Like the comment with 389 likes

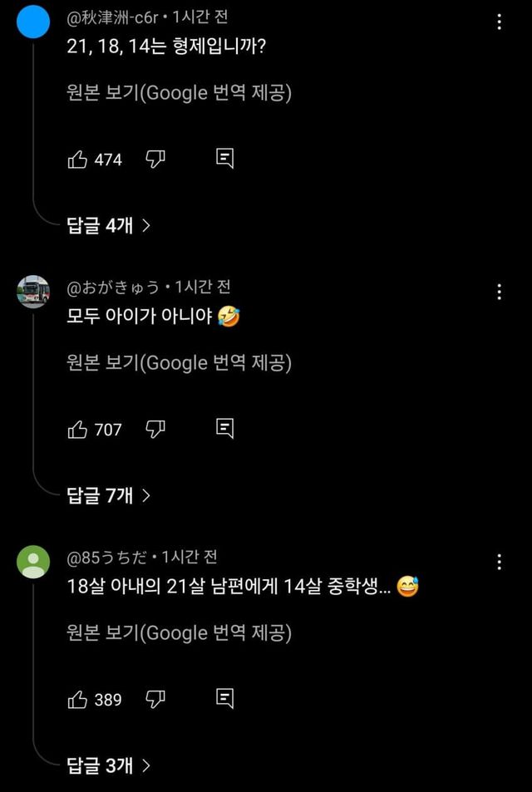tap(77, 699)
